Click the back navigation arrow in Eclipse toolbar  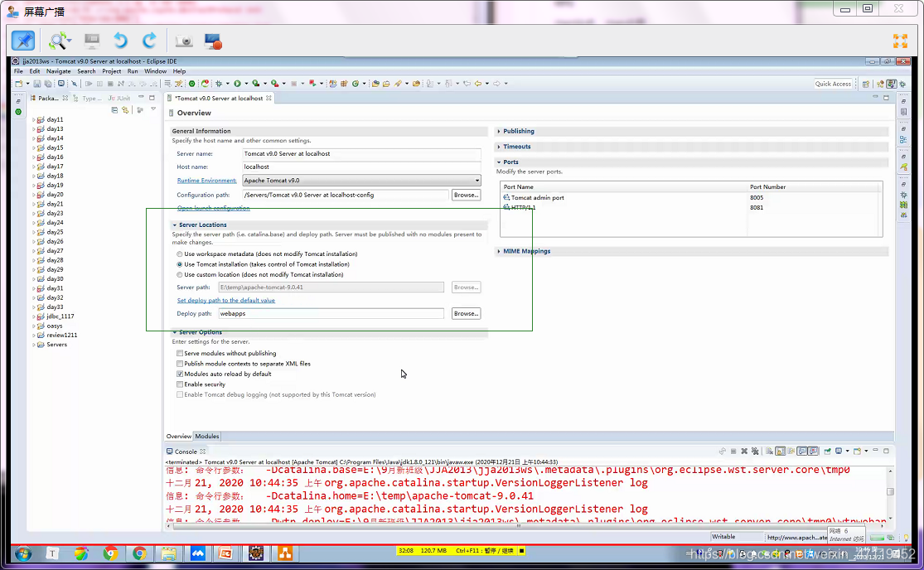[x=478, y=84]
